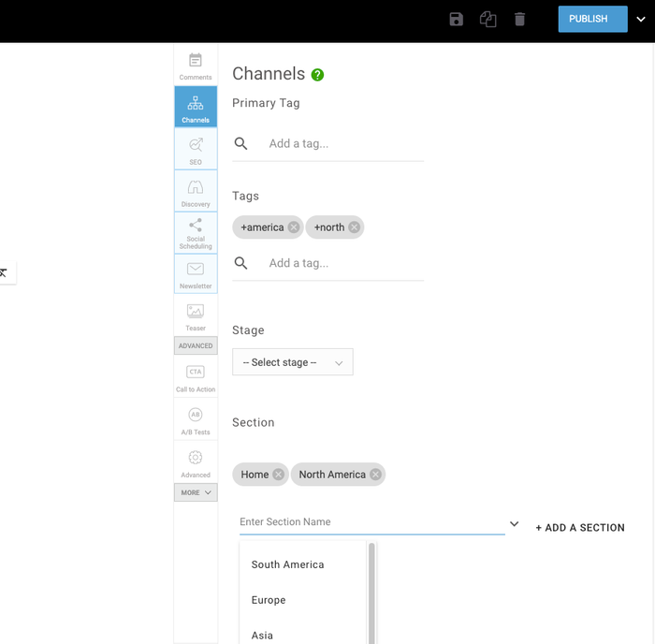Screen dimensions: 655x644
Task: Collapse the MORE sidebar expander
Action: (x=196, y=492)
